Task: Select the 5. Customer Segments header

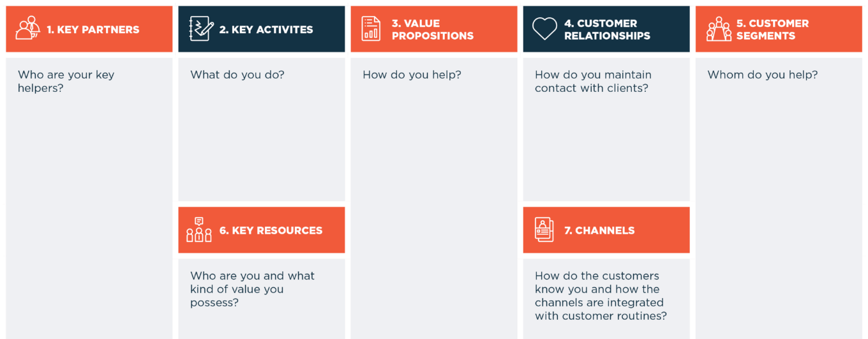Action: pyautogui.click(x=779, y=29)
